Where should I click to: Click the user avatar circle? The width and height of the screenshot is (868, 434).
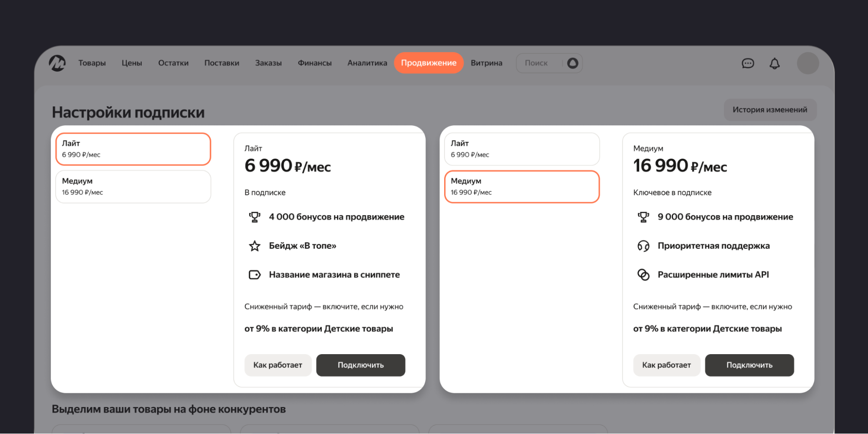pos(808,63)
